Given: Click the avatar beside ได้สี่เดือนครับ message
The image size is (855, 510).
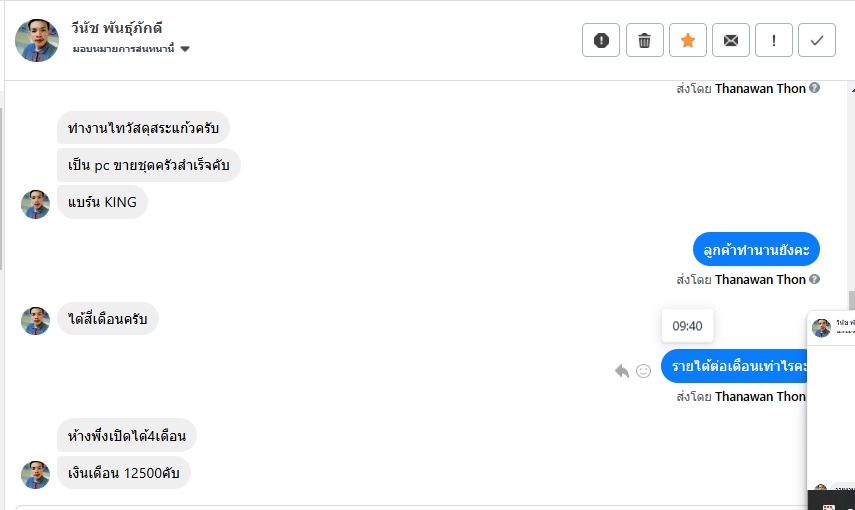Looking at the screenshot, I should pyautogui.click(x=36, y=320).
